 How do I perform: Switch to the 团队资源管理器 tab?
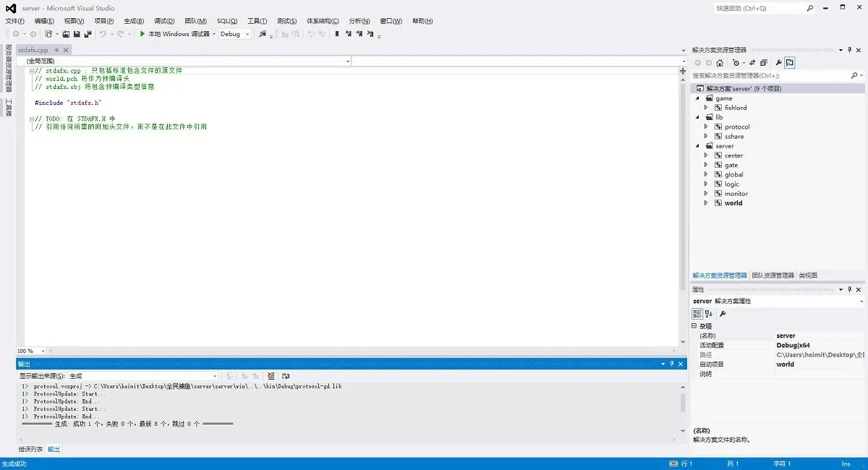point(773,275)
